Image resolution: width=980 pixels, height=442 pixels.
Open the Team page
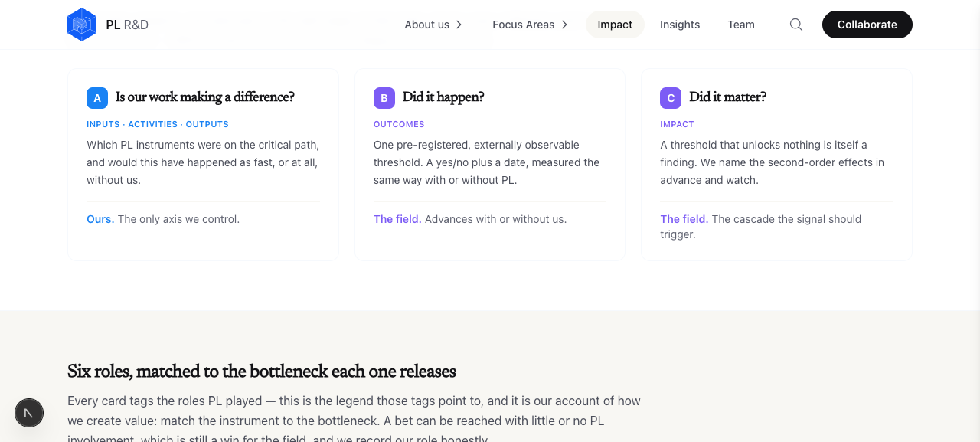pyautogui.click(x=741, y=25)
